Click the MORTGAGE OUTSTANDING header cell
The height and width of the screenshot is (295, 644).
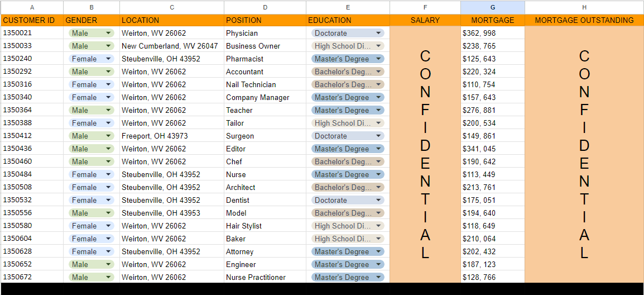click(584, 20)
